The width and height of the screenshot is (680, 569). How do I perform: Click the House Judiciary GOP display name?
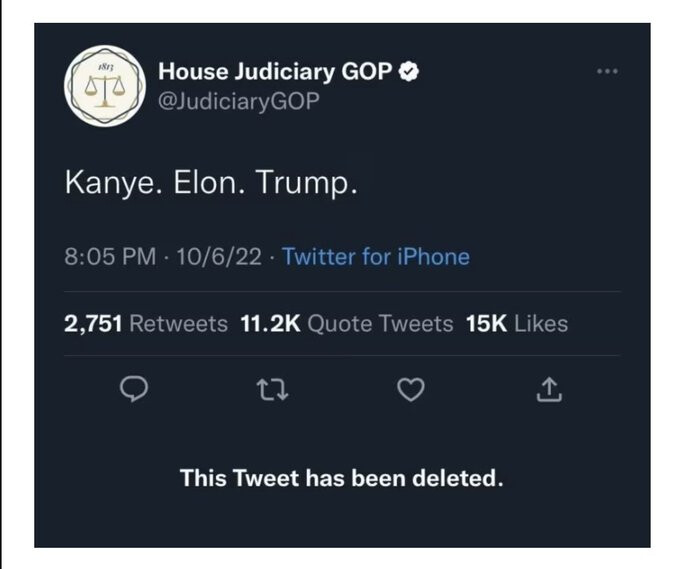pos(275,71)
